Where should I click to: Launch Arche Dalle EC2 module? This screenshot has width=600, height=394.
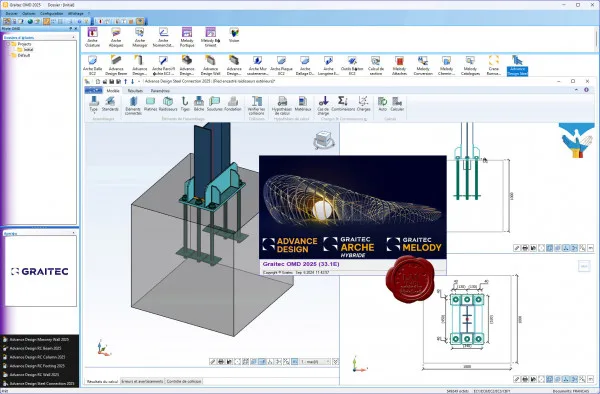coord(93,65)
